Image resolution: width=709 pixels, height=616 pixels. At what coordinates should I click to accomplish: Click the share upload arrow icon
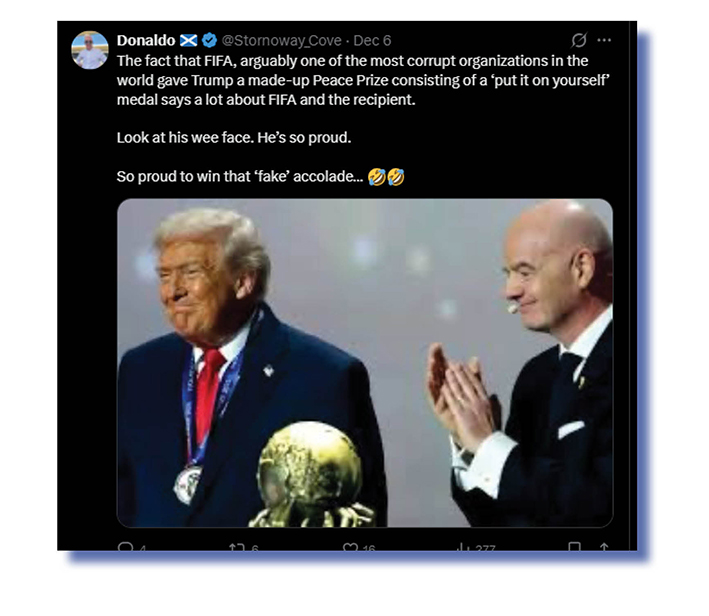coord(604,547)
